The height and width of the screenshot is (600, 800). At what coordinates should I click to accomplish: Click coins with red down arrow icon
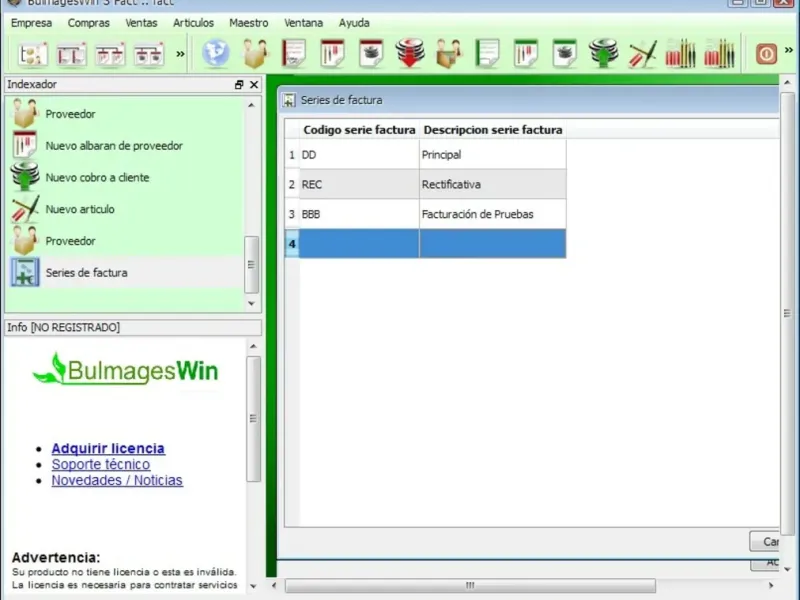410,54
